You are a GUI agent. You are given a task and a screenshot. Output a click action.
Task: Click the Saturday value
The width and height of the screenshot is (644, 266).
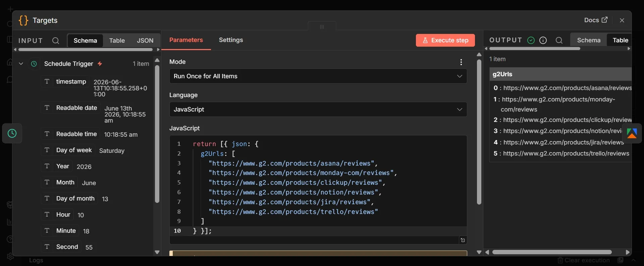pyautogui.click(x=112, y=151)
